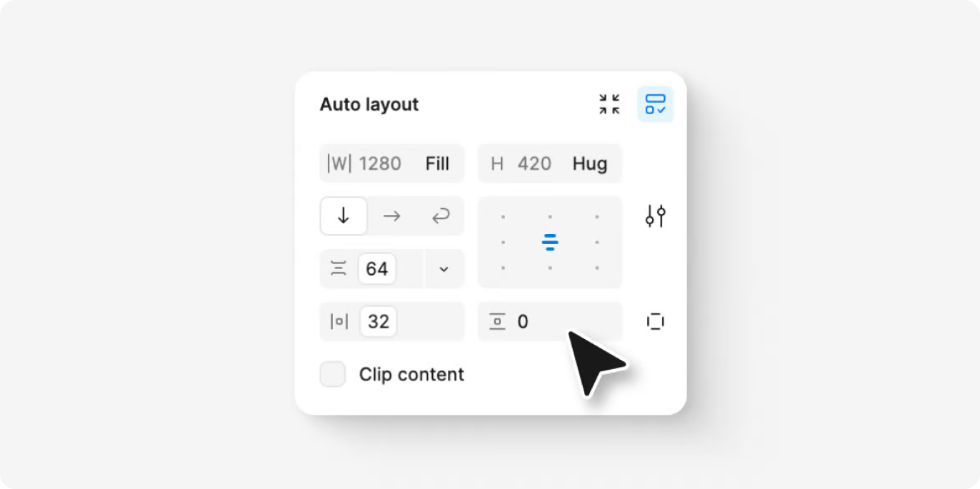Toggle the auto layout checklist icon
Image resolution: width=980 pixels, height=489 pixels.
[x=655, y=104]
